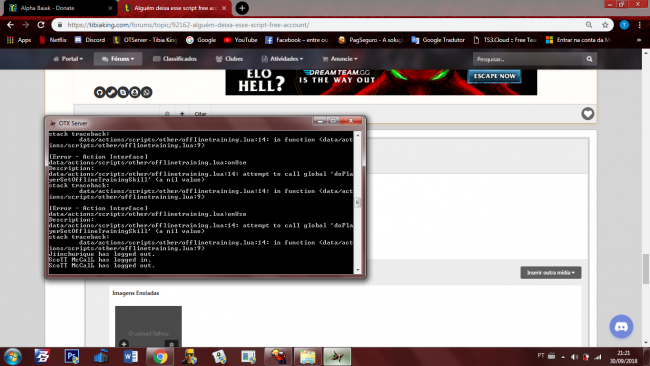Click the Pesquisar search field
650x366 pixels.
pyautogui.click(x=527, y=59)
